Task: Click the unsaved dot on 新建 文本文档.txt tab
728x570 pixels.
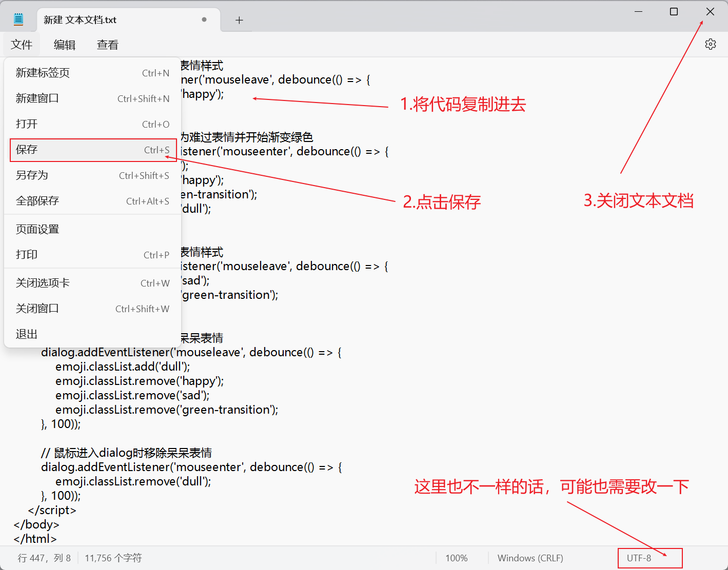Action: tap(204, 19)
